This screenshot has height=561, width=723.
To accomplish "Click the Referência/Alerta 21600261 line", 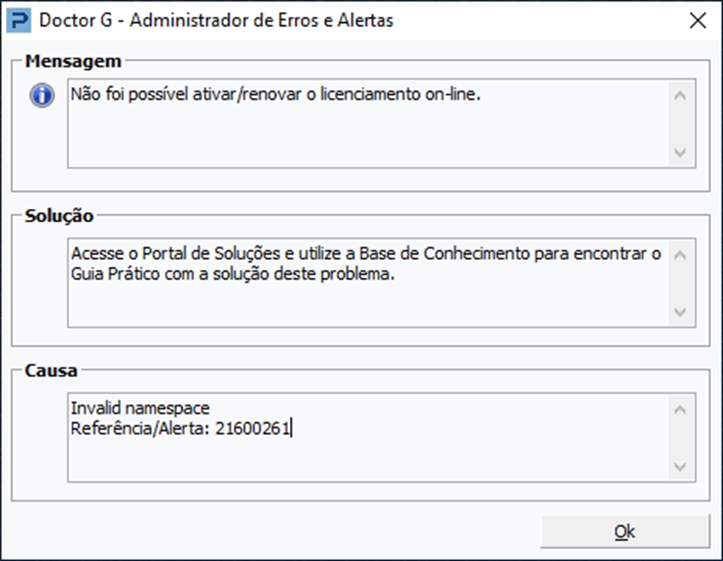I will pos(180,428).
